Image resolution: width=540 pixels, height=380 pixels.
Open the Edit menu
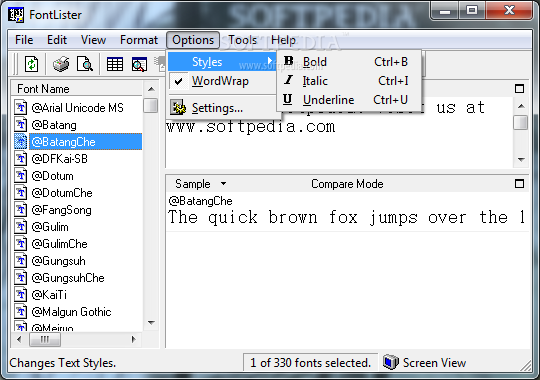[x=57, y=40]
